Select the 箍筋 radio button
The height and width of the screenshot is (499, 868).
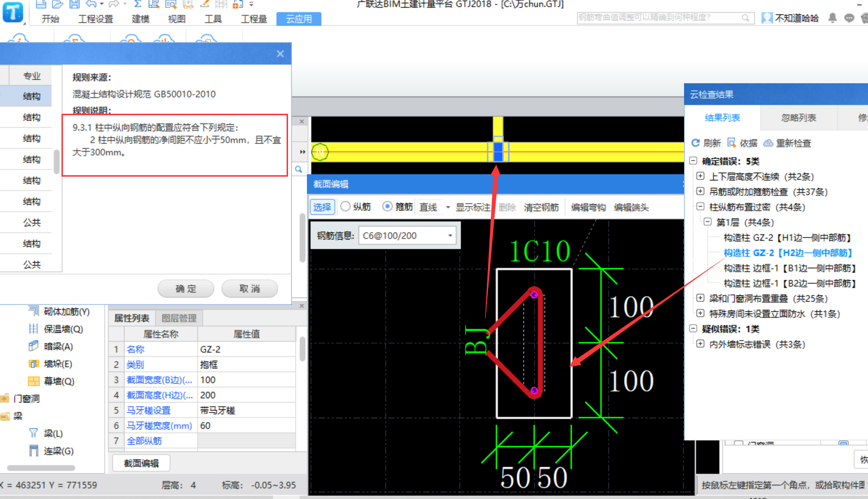click(387, 207)
